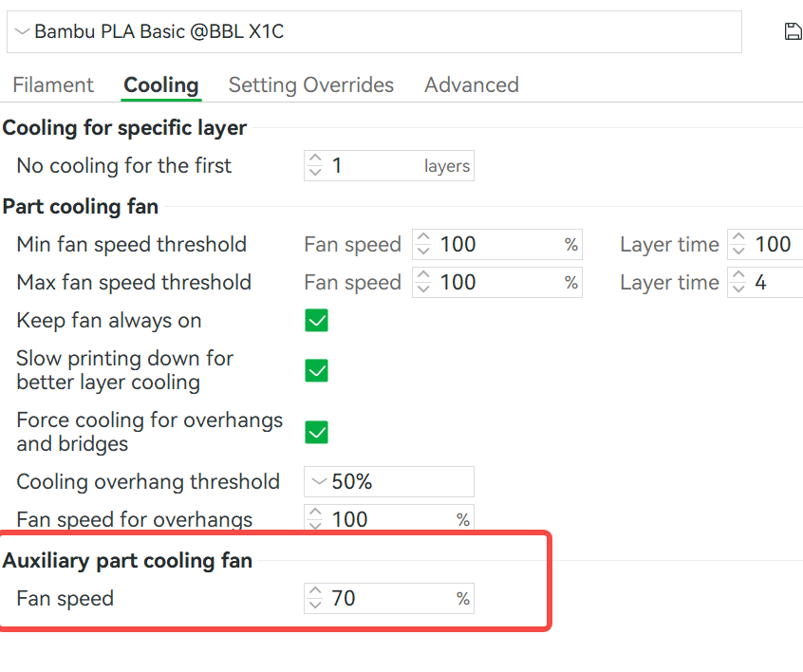This screenshot has width=803, height=672.
Task: Switch to the Setting Overrides tab
Action: [x=311, y=84]
